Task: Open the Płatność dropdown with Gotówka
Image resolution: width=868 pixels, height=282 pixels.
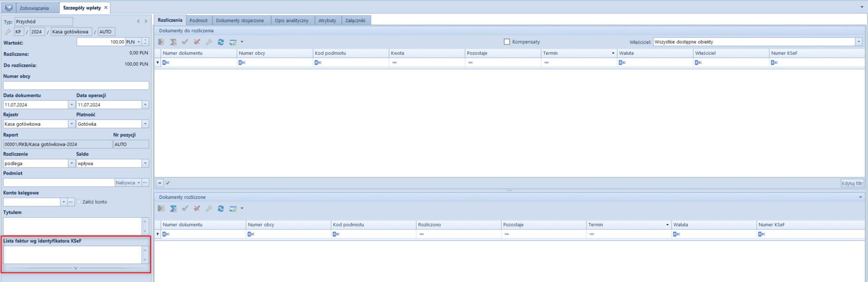Action: tap(145, 124)
